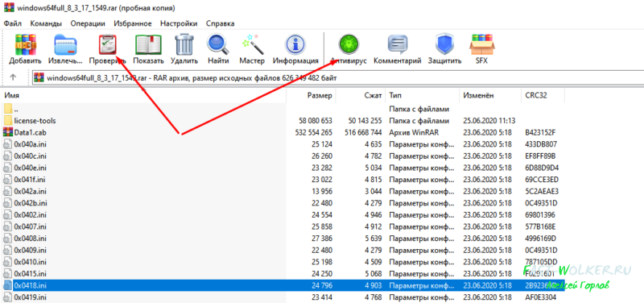The height and width of the screenshot is (303, 644).
Task: Click size value 532 554 265
Action: [314, 132]
